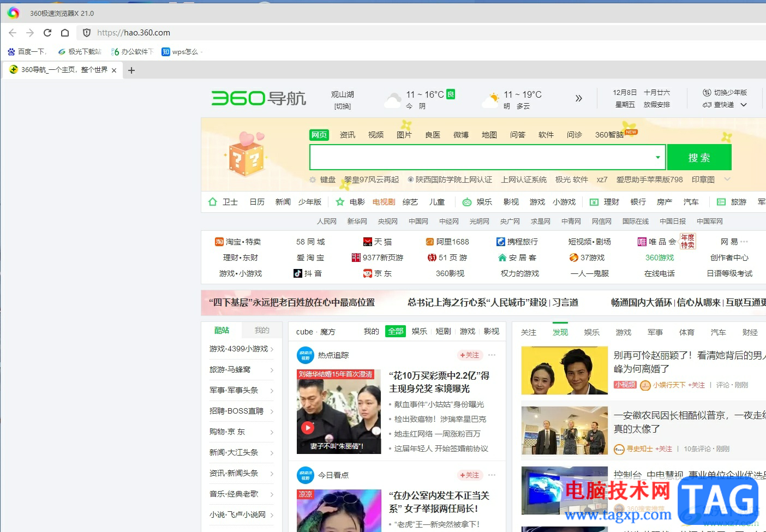Open the 淘宝·特卖 site link
This screenshot has height=532, width=766.
(238, 242)
